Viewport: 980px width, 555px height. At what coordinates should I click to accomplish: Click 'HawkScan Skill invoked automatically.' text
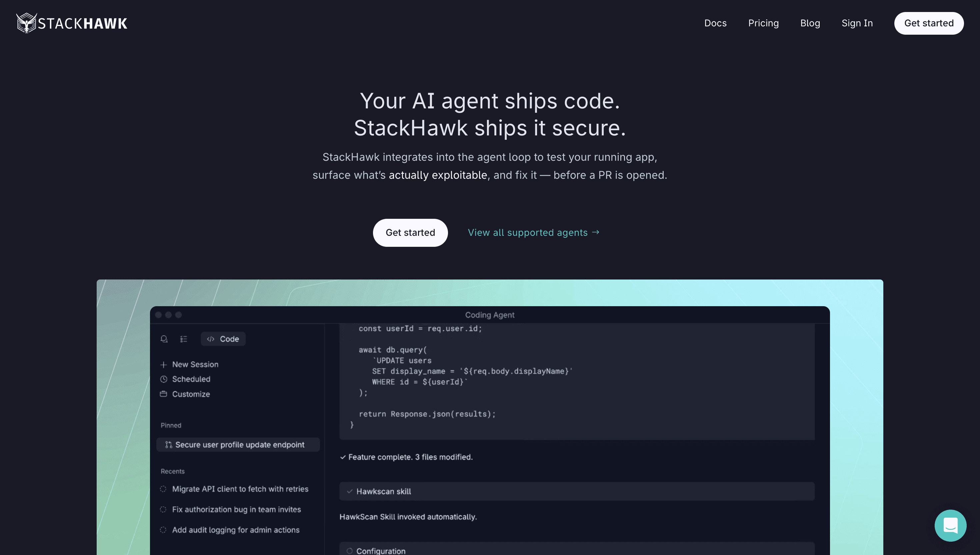tap(408, 517)
